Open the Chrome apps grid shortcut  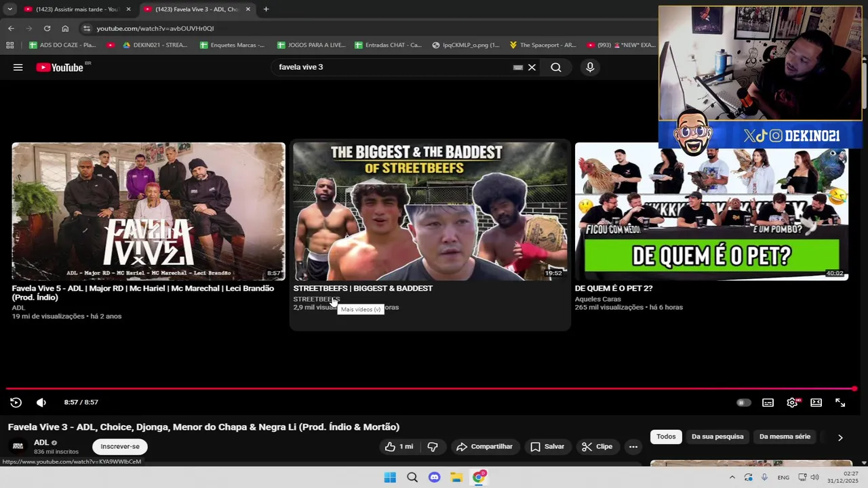(x=9, y=45)
